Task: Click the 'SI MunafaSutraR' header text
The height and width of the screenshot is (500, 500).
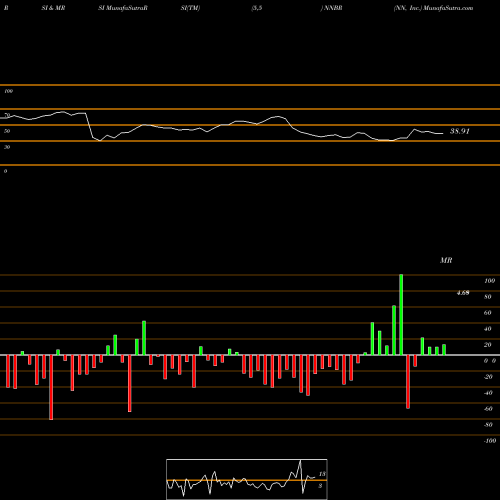Action: [x=123, y=8]
